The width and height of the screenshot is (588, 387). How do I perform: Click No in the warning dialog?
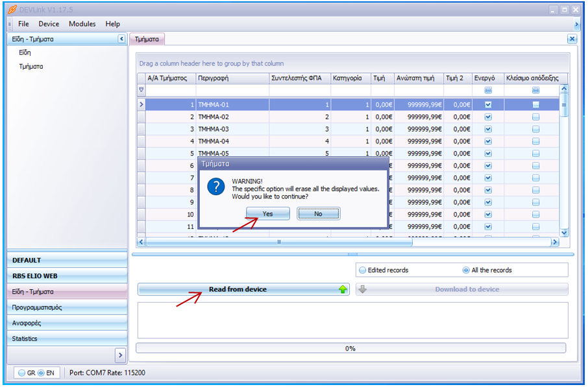(318, 213)
